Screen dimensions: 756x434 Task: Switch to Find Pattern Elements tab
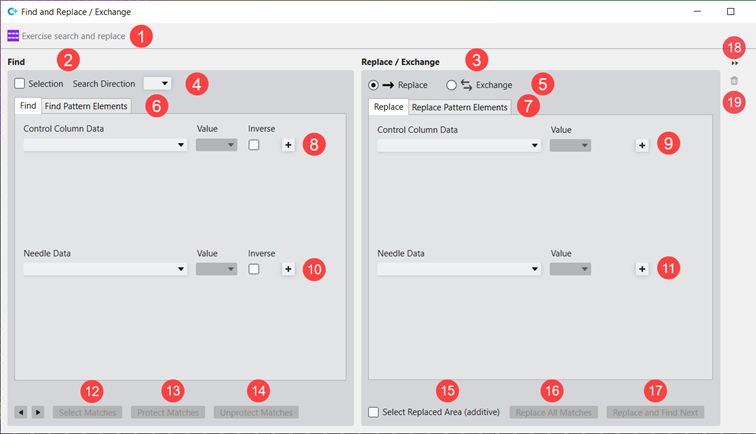(x=86, y=106)
